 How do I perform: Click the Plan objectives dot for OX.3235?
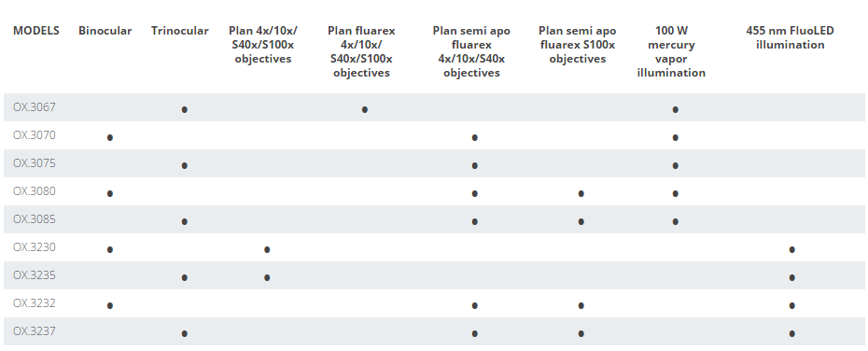click(267, 277)
